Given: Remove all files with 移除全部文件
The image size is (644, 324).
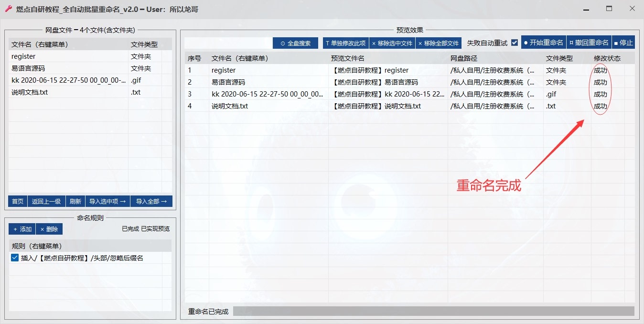Looking at the screenshot, I should [439, 43].
